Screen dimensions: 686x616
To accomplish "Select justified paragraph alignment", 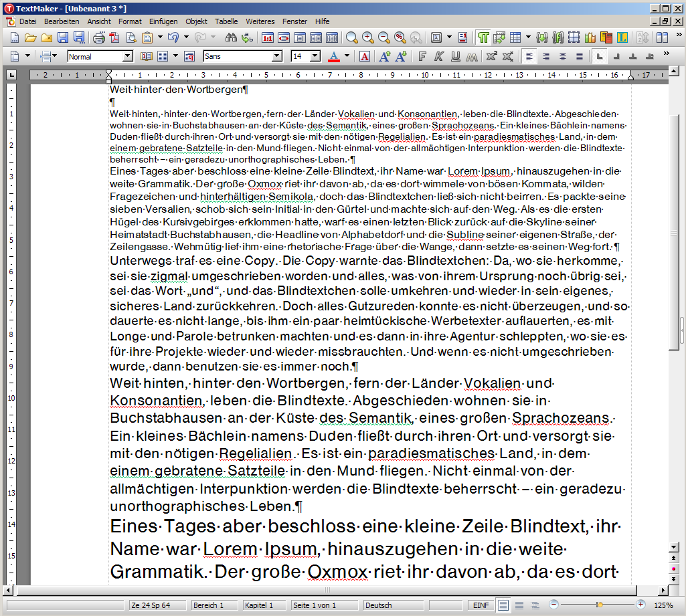I will point(579,56).
